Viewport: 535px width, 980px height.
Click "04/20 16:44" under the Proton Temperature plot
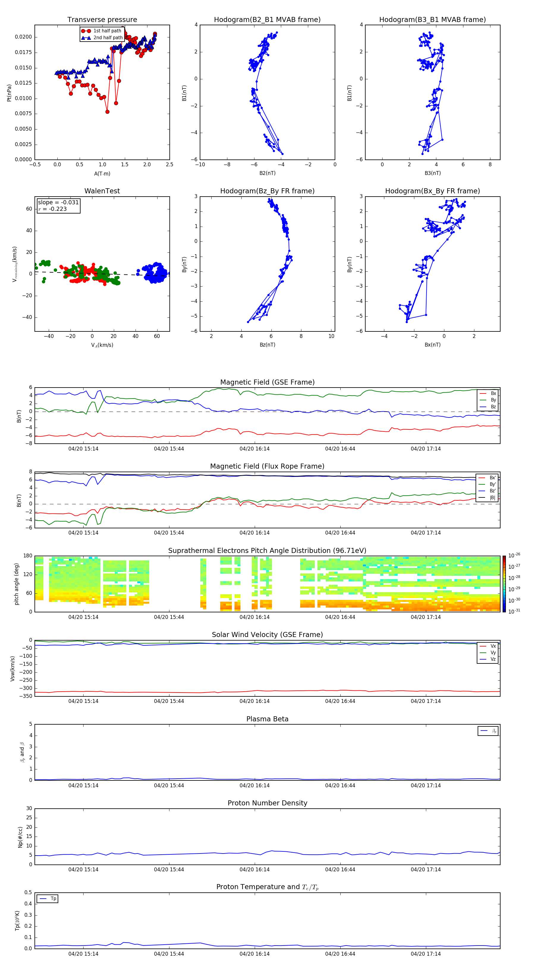[x=340, y=954]
